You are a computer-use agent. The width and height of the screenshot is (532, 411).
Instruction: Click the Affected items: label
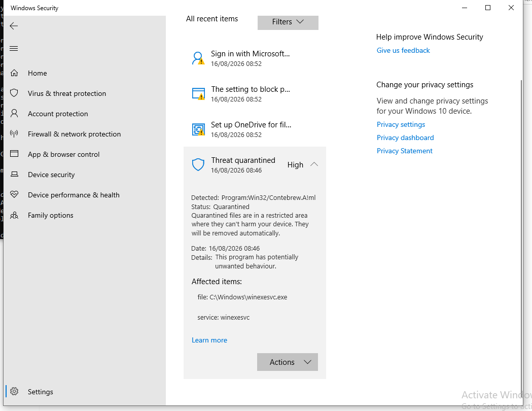point(217,281)
